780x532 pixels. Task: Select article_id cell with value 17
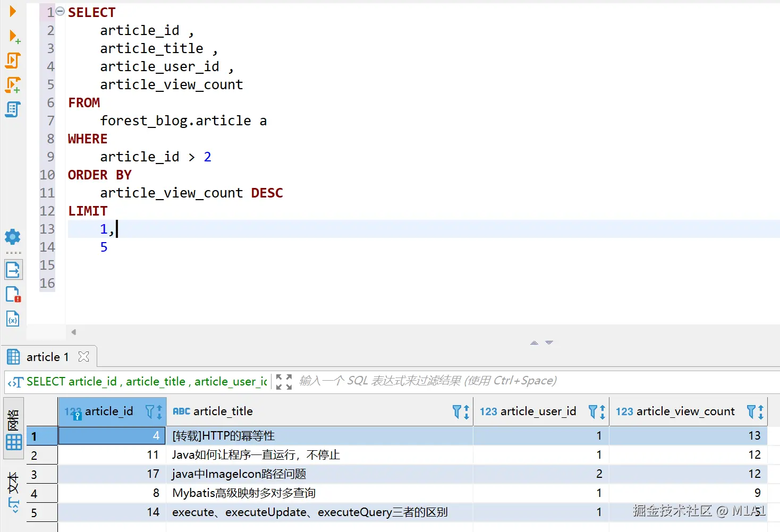click(112, 474)
